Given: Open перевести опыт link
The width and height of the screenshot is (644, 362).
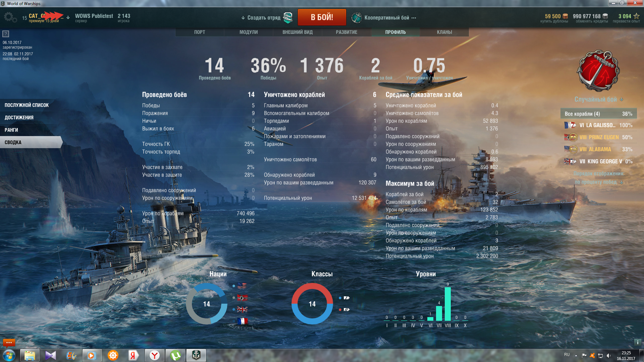Looking at the screenshot, I should [x=626, y=21].
